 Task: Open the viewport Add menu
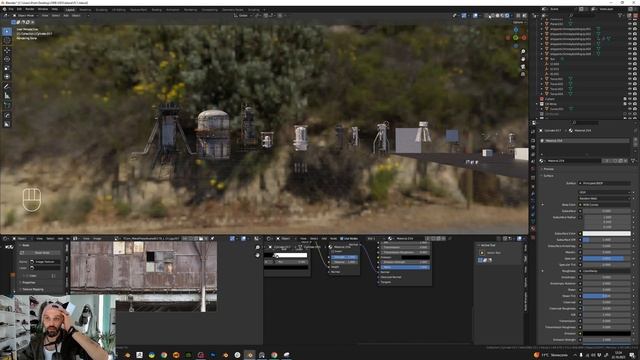click(x=66, y=16)
